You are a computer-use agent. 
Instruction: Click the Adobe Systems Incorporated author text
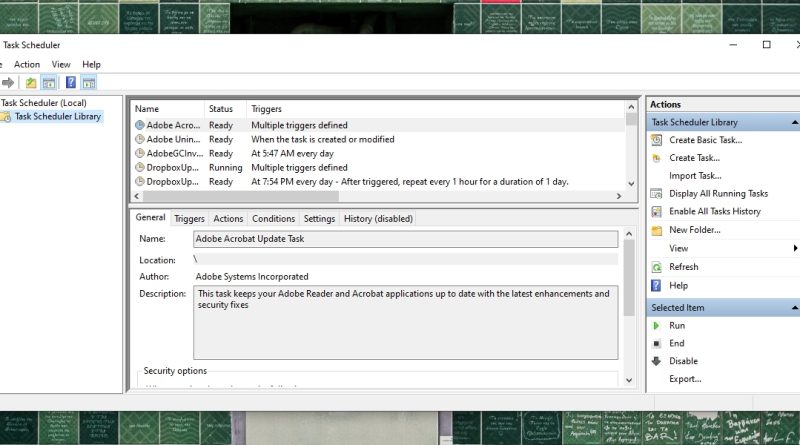tap(252, 277)
